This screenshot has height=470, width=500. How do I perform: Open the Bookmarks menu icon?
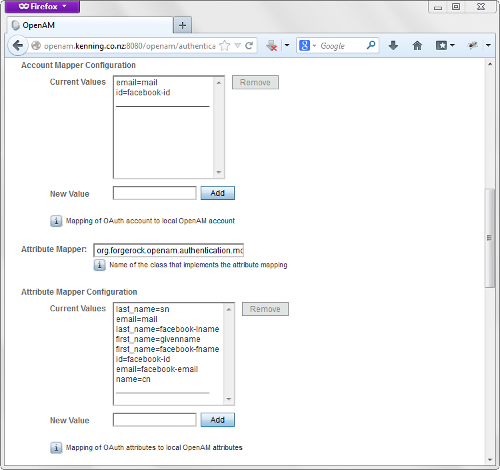tap(441, 45)
